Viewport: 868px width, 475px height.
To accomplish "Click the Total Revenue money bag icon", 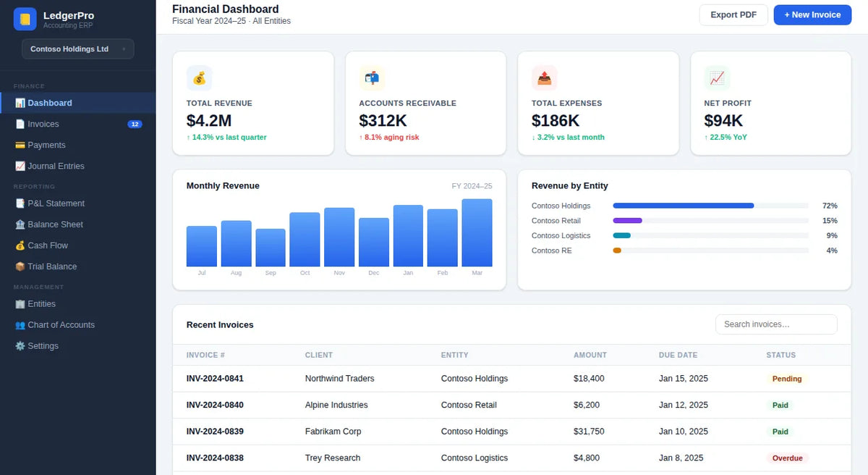I will point(199,77).
